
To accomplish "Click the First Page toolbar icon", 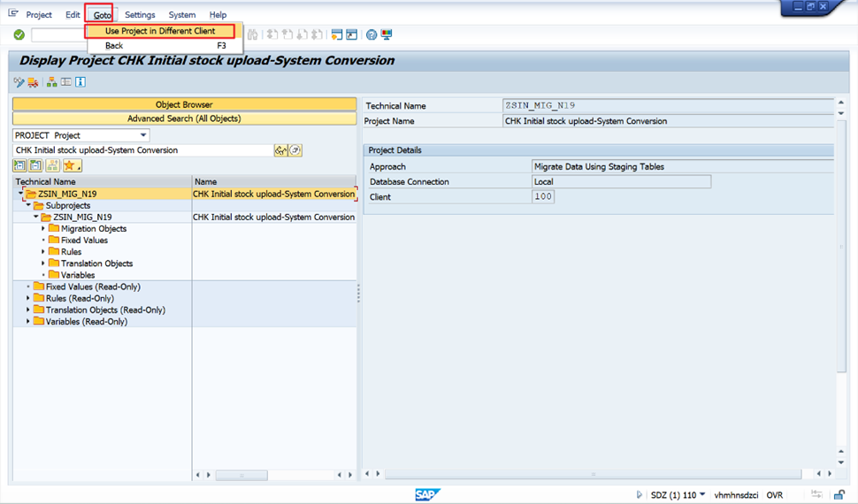I will click(272, 35).
